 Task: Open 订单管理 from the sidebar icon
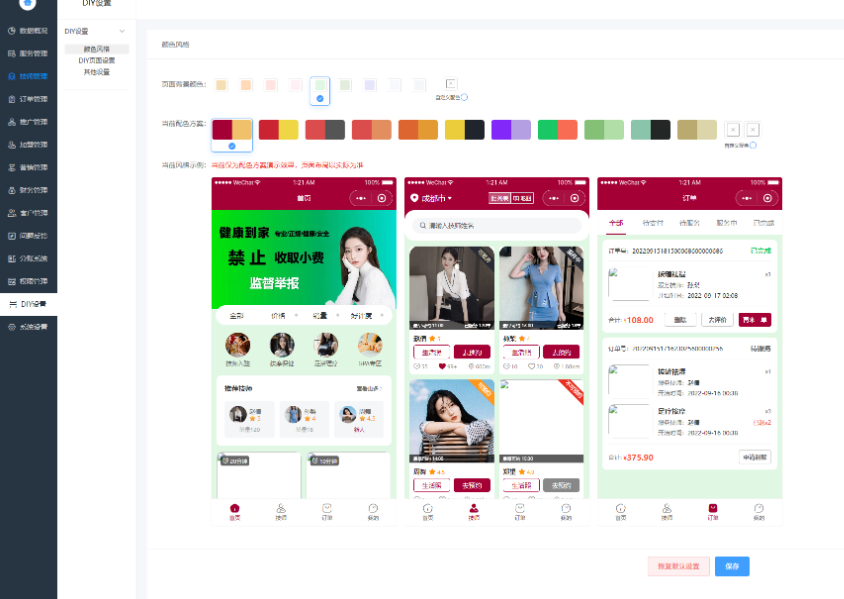(x=11, y=99)
